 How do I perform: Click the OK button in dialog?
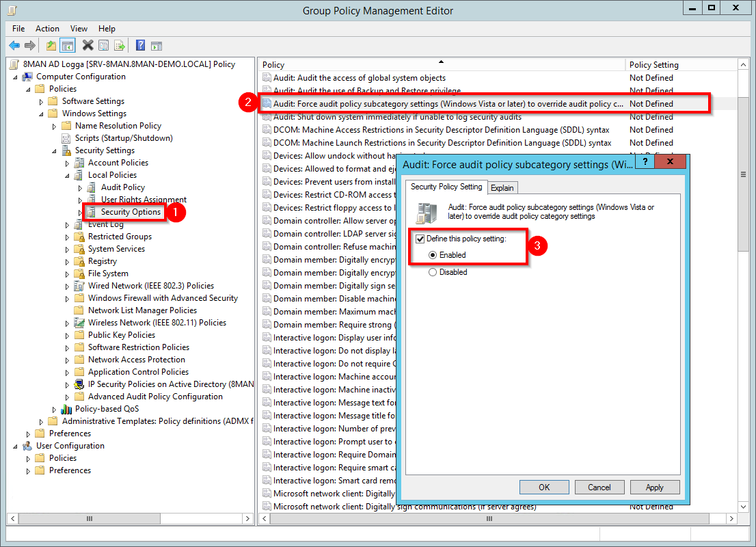[544, 488]
